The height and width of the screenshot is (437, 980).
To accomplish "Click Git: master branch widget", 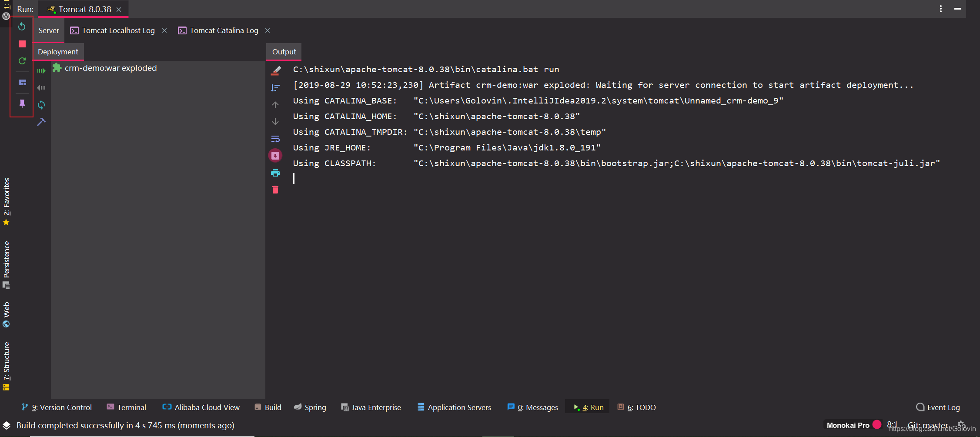I will coord(928,425).
